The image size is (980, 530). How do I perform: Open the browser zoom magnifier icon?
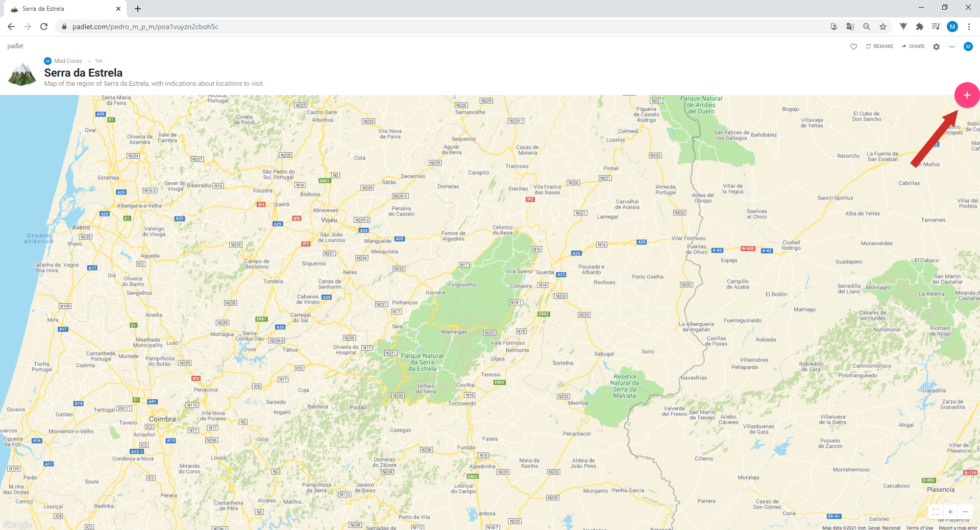(867, 27)
